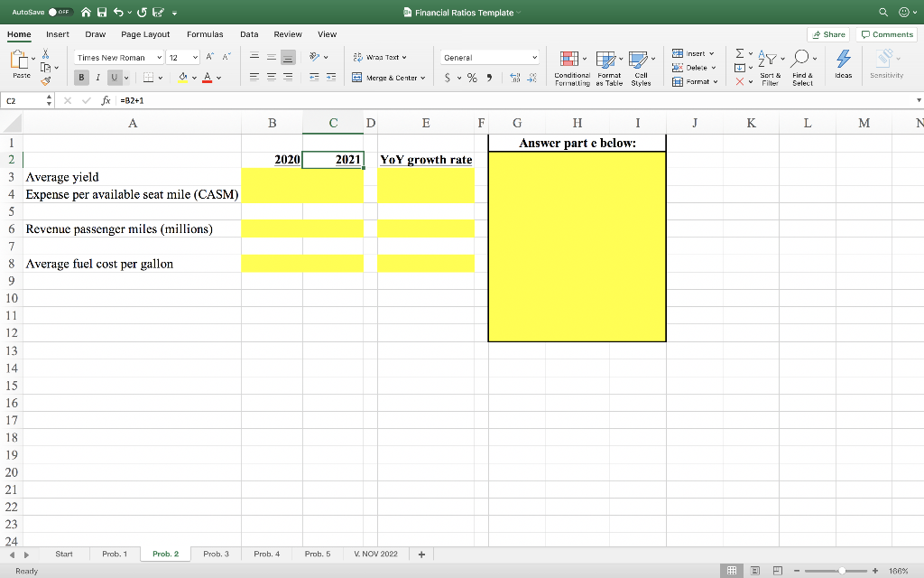Image resolution: width=924 pixels, height=578 pixels.
Task: Search the workbook using magnifier icon
Action: coord(882,13)
